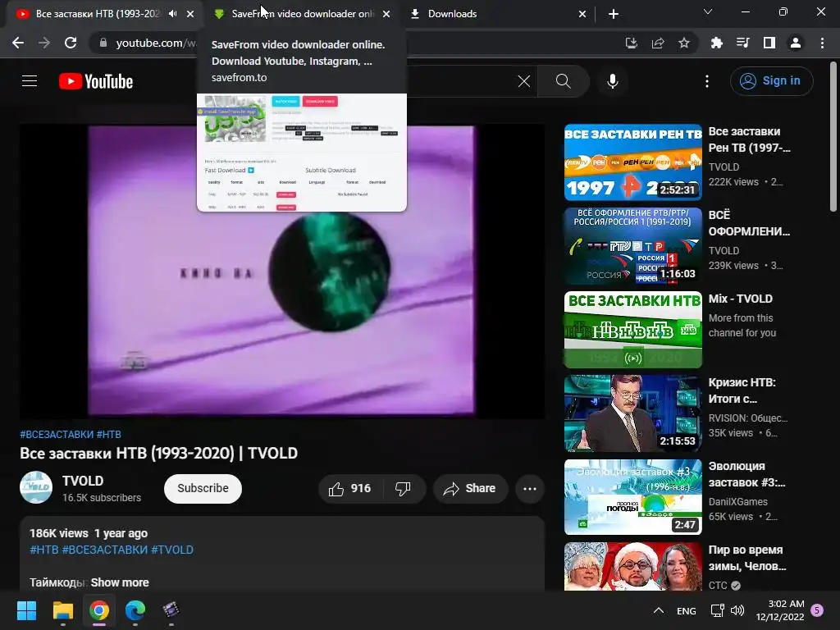Click the address bar URL youtube.com
The height and width of the screenshot is (630, 840).
[155, 43]
